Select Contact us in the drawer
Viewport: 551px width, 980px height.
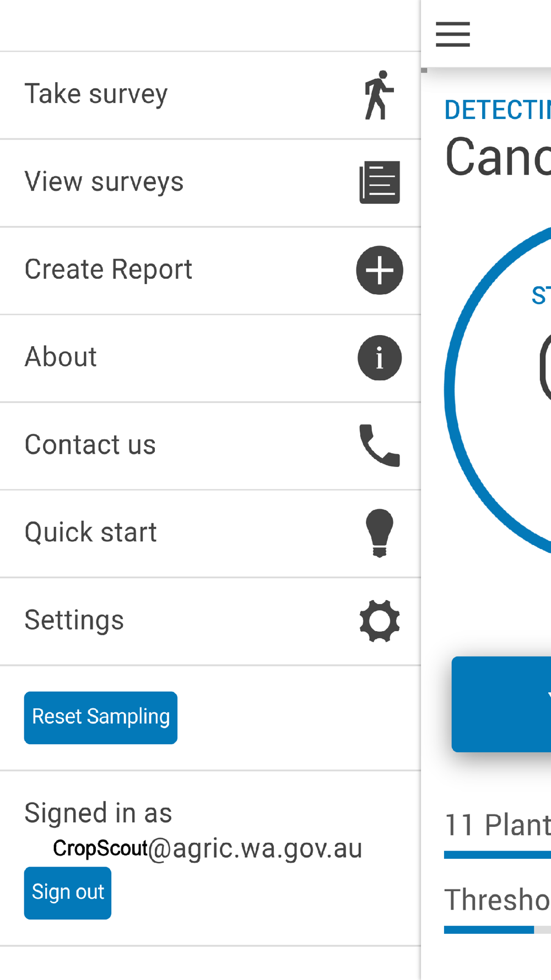pos(90,445)
